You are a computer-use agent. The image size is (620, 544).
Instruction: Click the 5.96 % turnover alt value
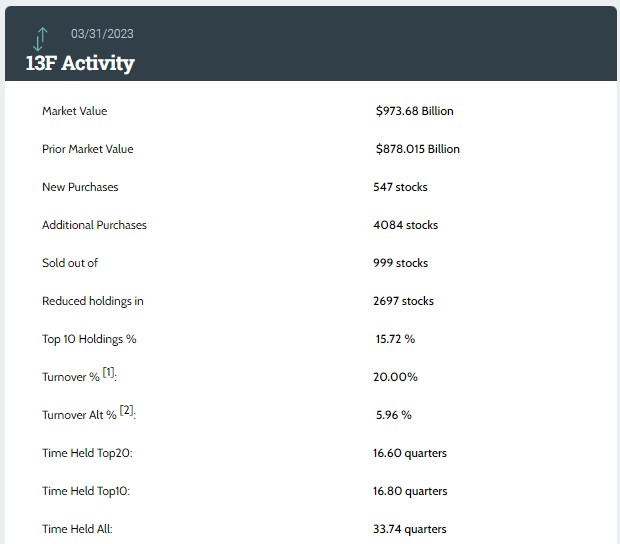tap(393, 415)
